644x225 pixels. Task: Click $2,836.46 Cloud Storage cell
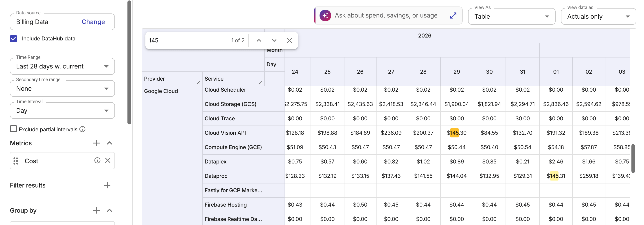pos(556,104)
